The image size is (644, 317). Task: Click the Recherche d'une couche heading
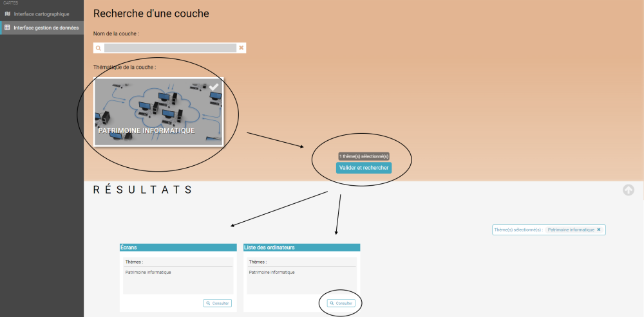pos(151,14)
